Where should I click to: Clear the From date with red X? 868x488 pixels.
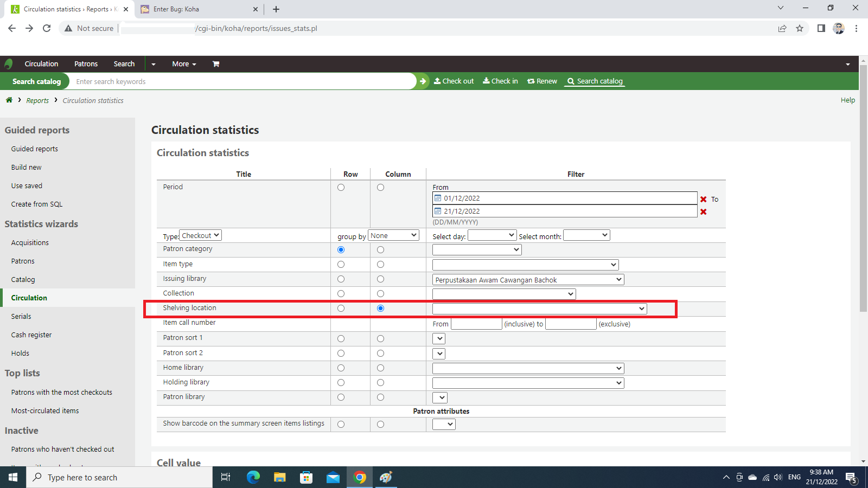click(x=704, y=199)
